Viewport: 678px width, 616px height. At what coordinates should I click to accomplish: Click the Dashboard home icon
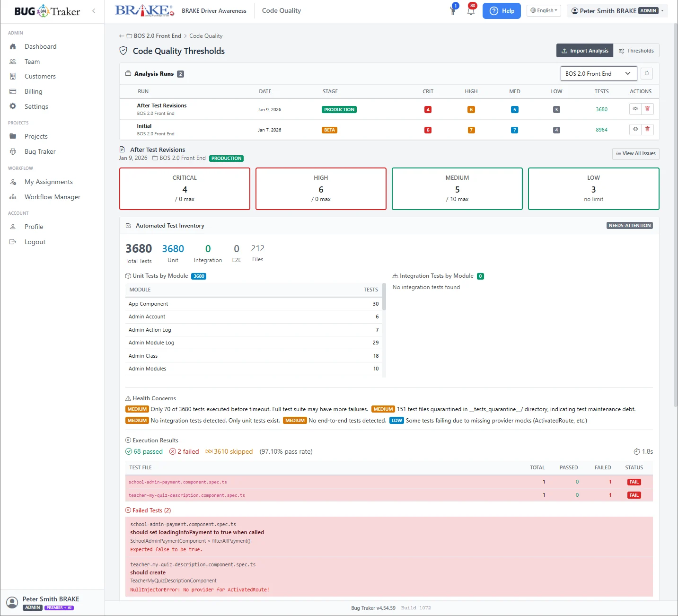tap(13, 46)
